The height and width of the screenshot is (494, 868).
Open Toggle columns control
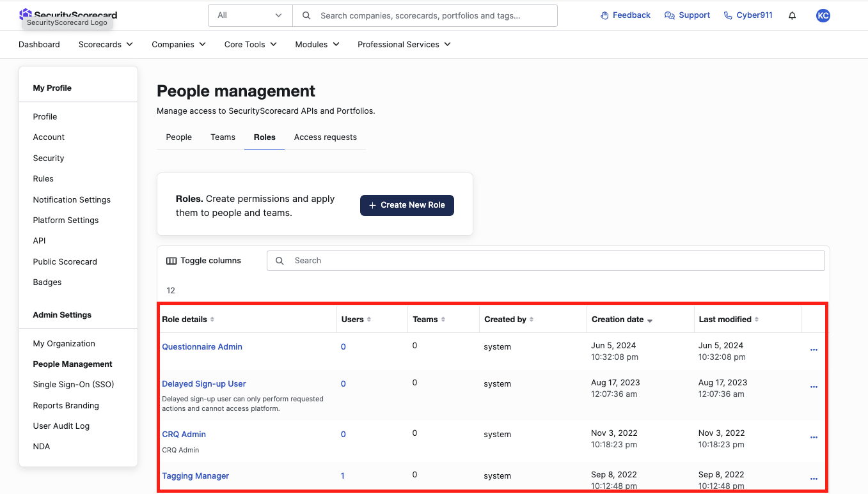pyautogui.click(x=204, y=261)
